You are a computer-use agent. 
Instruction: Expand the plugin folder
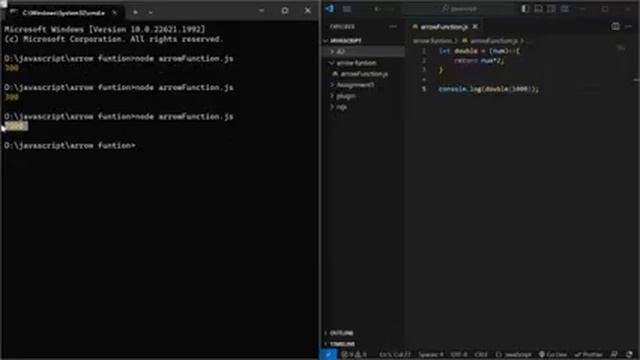coord(363,96)
